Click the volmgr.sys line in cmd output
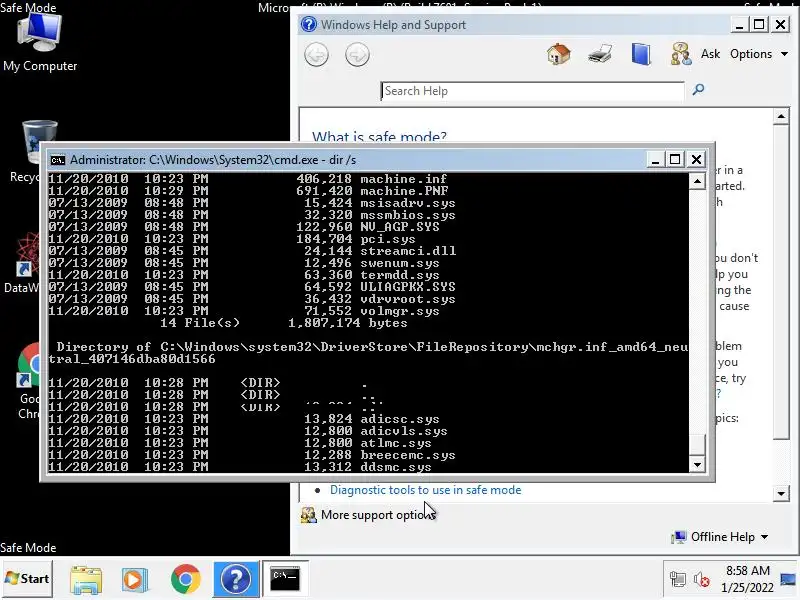 244,311
